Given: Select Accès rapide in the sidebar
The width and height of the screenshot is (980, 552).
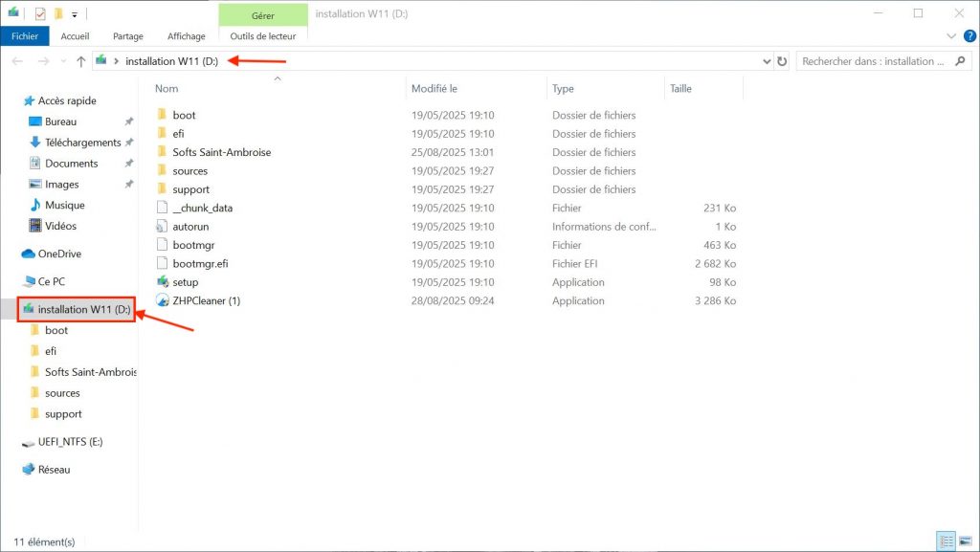Looking at the screenshot, I should pos(67,100).
